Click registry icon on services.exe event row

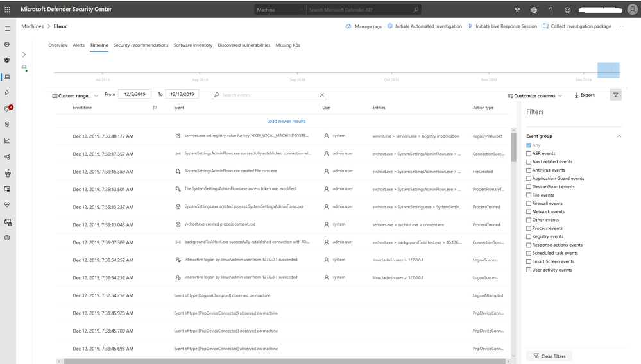click(178, 136)
